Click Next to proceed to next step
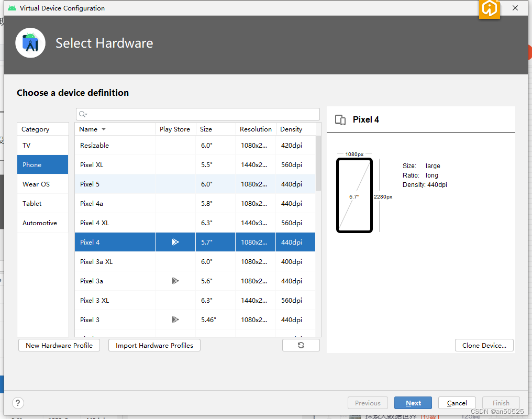 (413, 403)
